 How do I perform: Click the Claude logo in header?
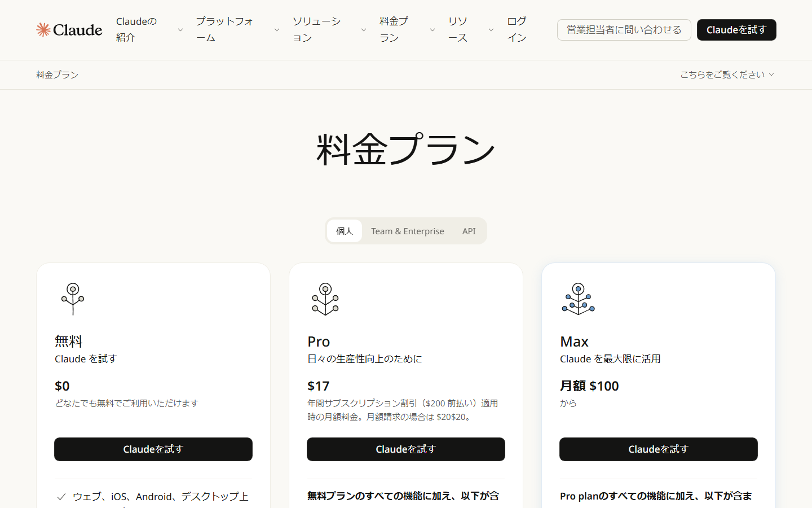(69, 30)
